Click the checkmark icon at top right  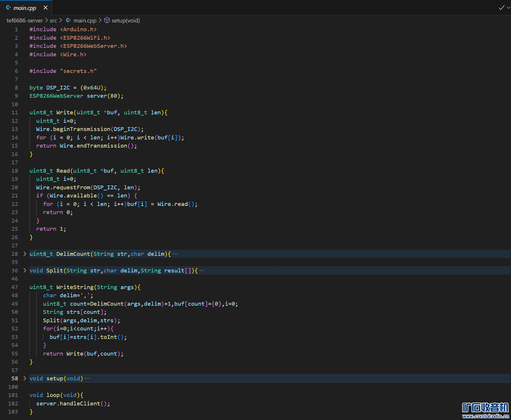click(501, 8)
